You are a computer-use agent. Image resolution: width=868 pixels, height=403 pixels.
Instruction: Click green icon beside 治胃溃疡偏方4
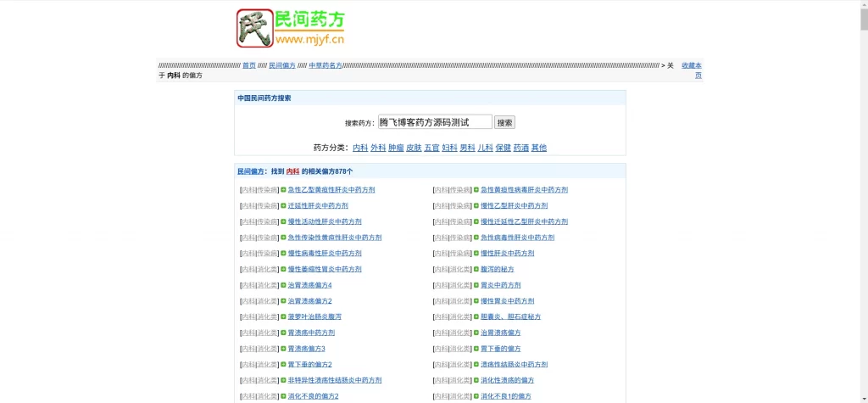click(284, 285)
